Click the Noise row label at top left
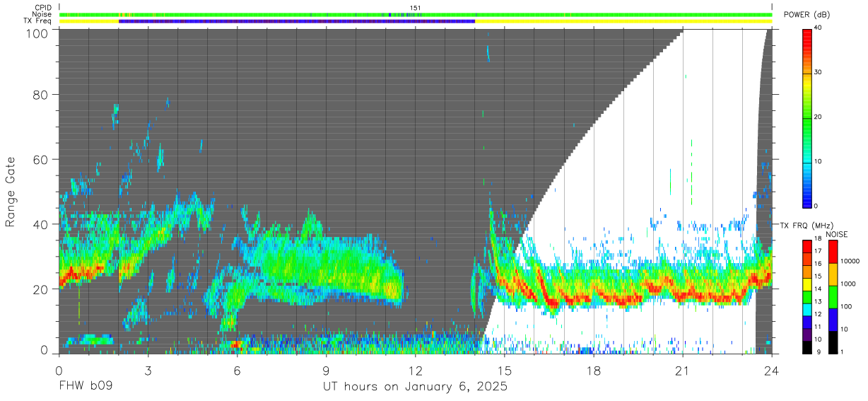Image resolution: width=868 pixels, height=401 pixels. tap(42, 14)
